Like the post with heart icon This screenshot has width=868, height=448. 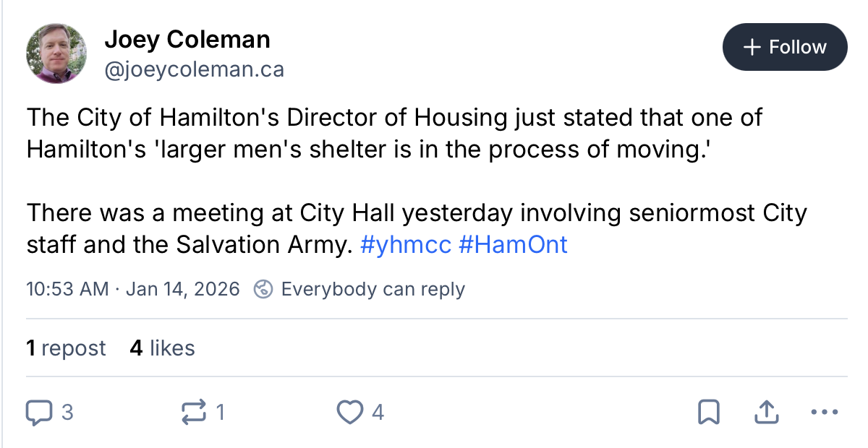point(350,413)
